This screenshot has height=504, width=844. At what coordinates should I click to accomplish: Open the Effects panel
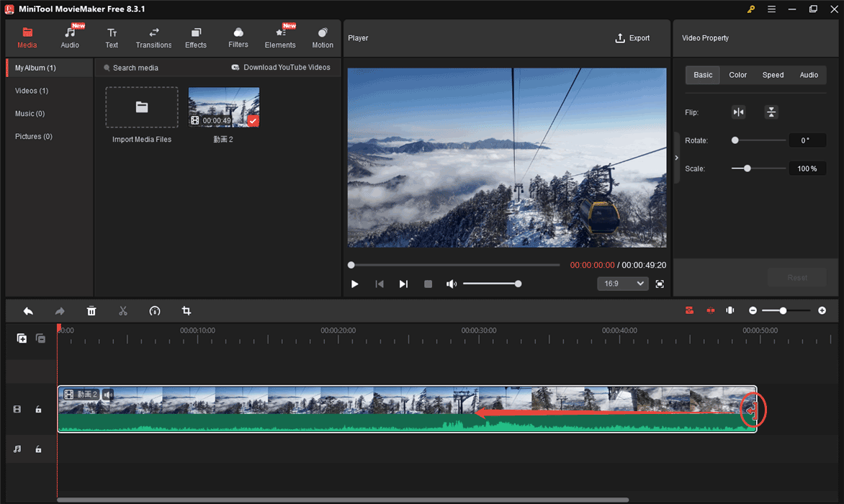pyautogui.click(x=195, y=37)
